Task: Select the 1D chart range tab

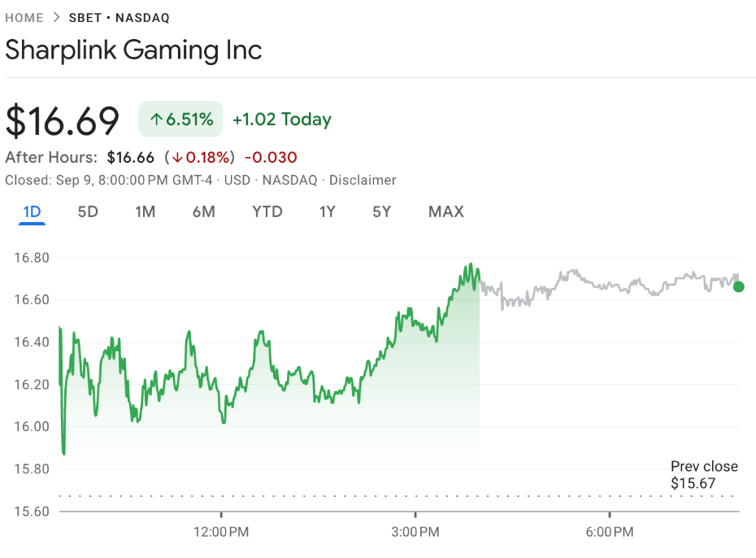Action: (33, 212)
